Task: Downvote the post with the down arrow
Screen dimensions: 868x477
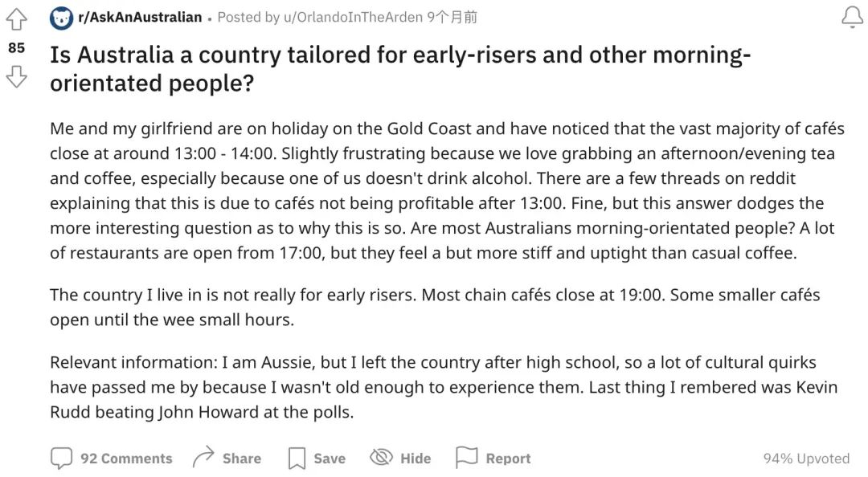Action: [16, 76]
